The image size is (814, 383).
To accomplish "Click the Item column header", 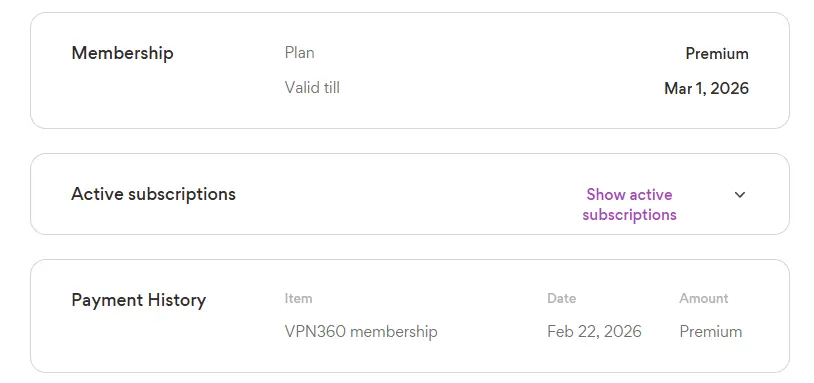I will pyautogui.click(x=299, y=298).
